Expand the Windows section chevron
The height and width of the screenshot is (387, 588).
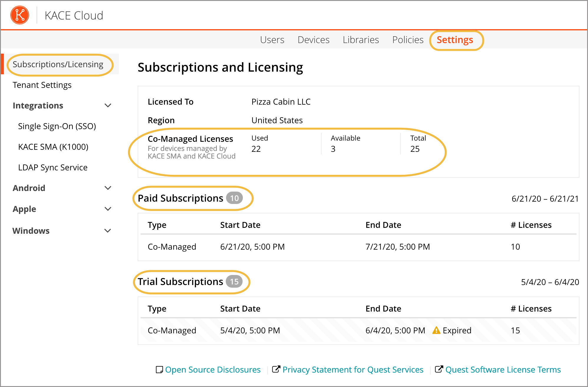coord(108,231)
